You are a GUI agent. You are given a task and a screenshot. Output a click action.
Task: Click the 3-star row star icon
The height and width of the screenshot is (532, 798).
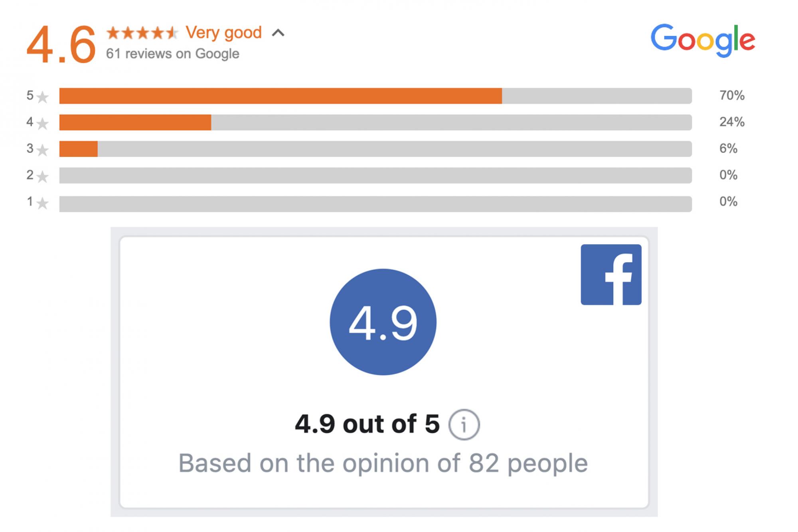coord(42,150)
